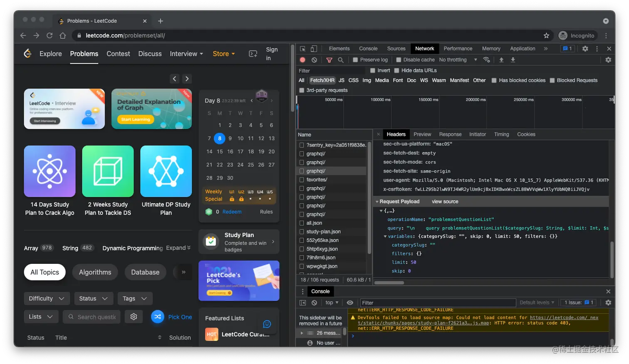Expand the topic tags list
Viewport: 629px width, 364px height.
178,248
